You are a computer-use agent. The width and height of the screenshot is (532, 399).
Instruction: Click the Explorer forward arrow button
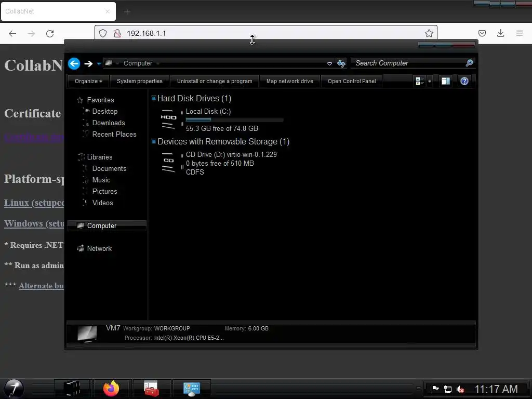(88, 63)
